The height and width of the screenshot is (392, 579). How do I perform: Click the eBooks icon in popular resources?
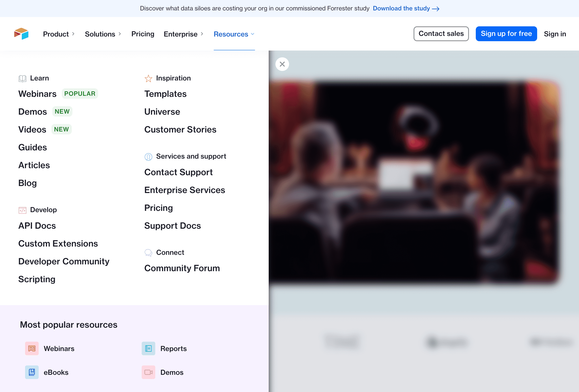point(32,372)
